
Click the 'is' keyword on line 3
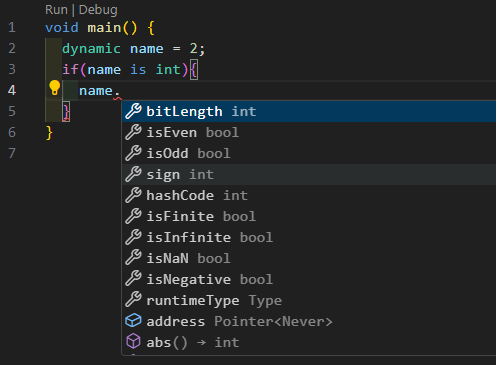[x=138, y=69]
